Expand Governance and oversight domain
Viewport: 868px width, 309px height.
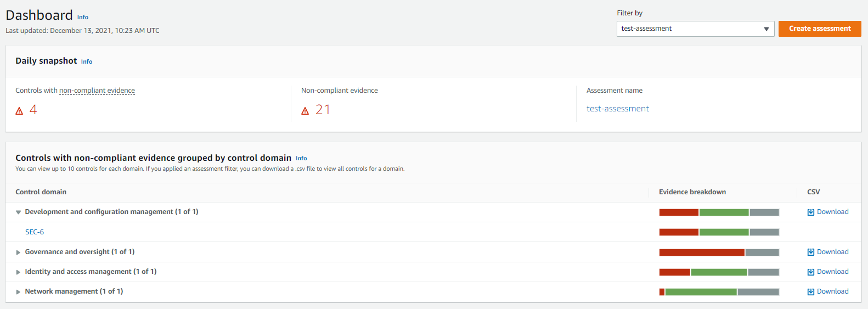coord(18,252)
